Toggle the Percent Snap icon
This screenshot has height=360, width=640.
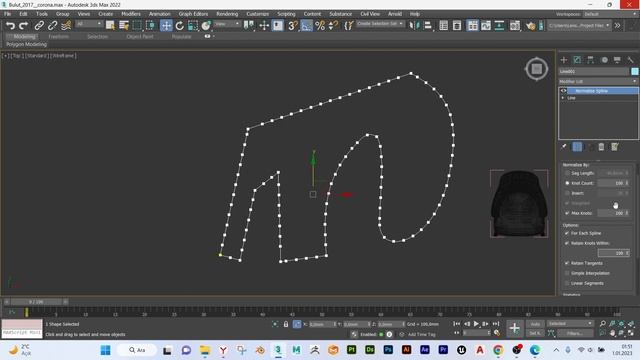[x=320, y=26]
